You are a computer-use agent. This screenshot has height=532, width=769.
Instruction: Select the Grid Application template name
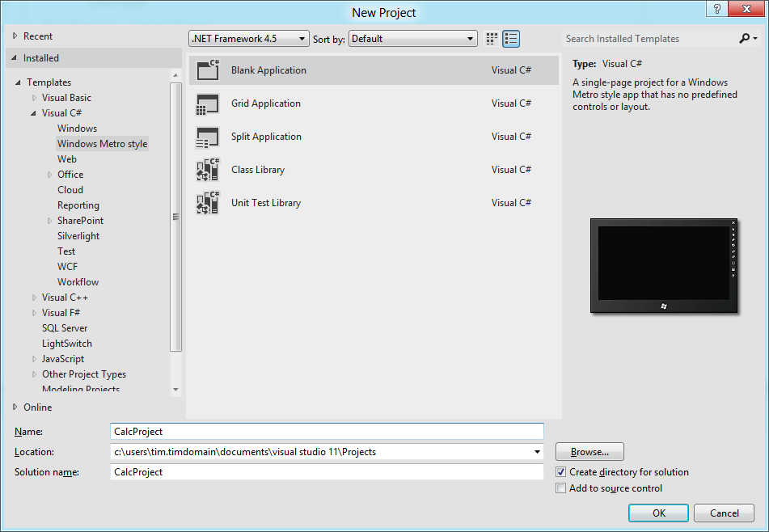pyautogui.click(x=266, y=103)
